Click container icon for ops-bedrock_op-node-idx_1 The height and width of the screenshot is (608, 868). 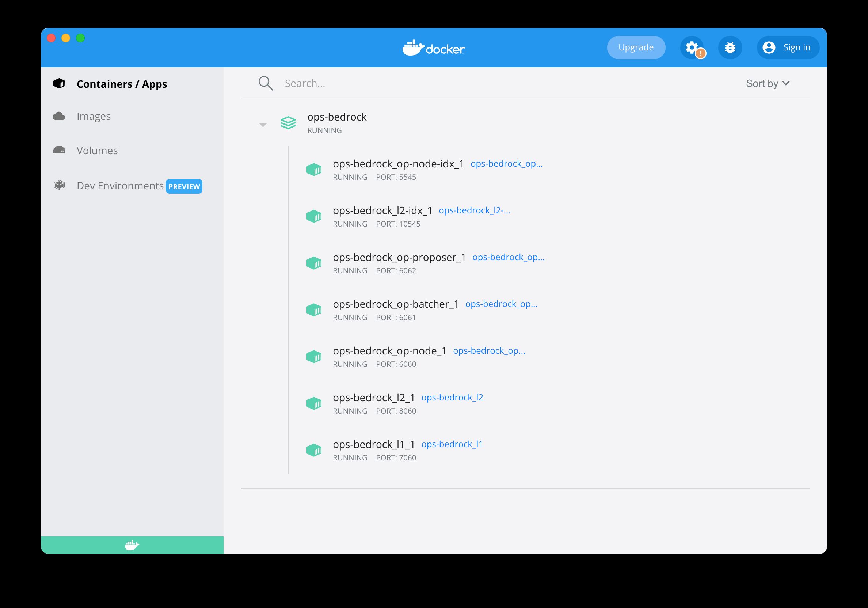pyautogui.click(x=314, y=170)
